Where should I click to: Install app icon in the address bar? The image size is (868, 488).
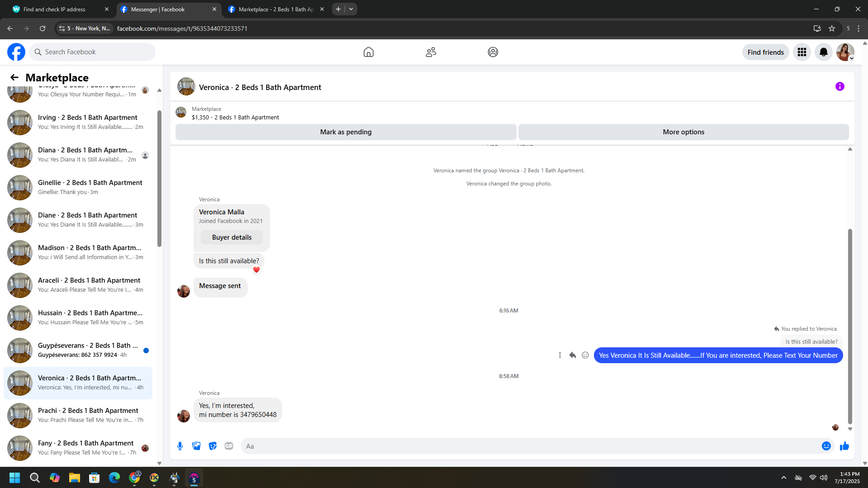click(817, 28)
